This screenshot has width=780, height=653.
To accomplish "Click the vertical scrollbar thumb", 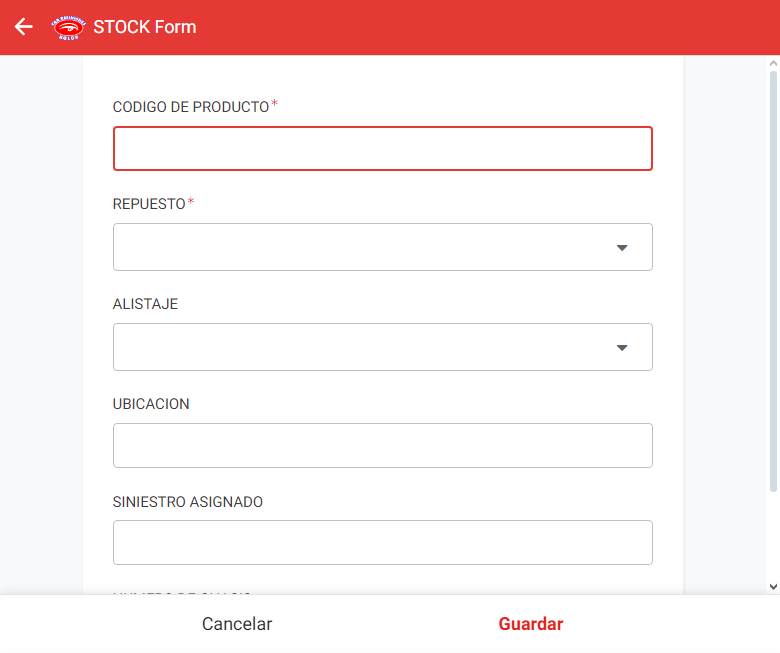I will pos(773,281).
